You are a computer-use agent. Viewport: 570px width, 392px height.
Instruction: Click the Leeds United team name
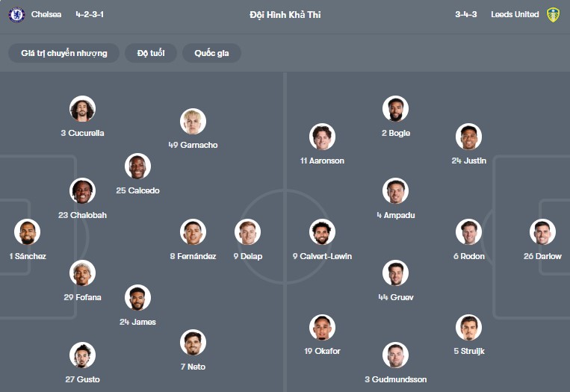515,14
